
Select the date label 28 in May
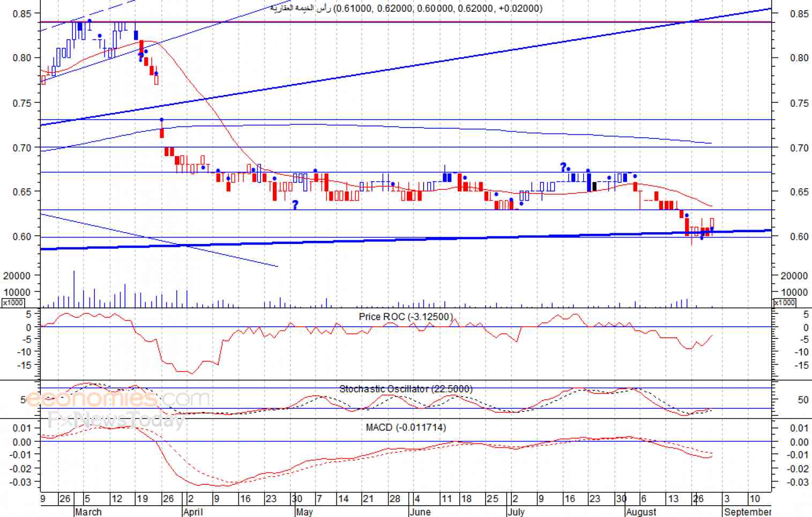(394, 499)
